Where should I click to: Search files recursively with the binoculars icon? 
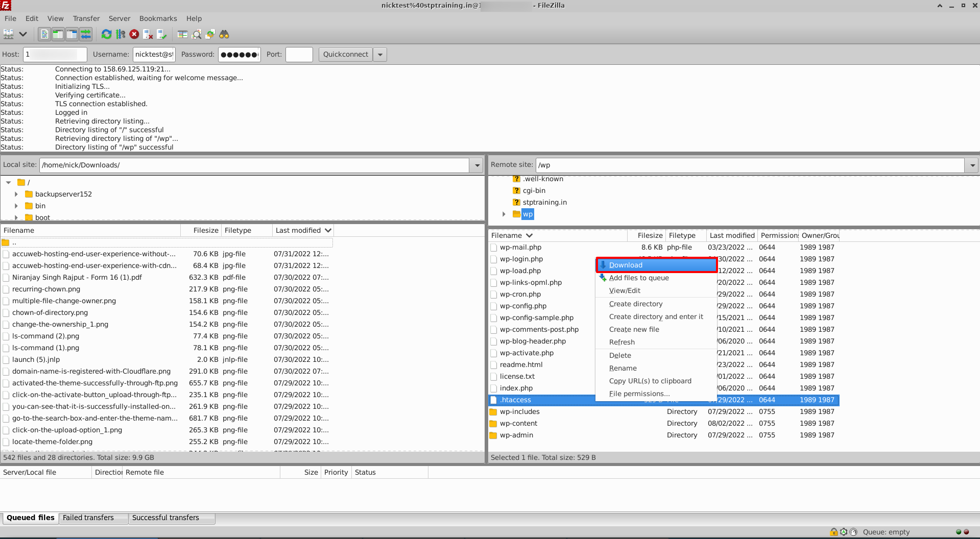coord(224,34)
